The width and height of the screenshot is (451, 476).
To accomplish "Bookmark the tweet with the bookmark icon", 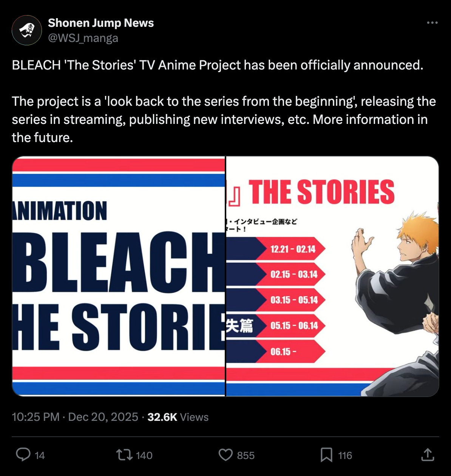I will point(326,454).
